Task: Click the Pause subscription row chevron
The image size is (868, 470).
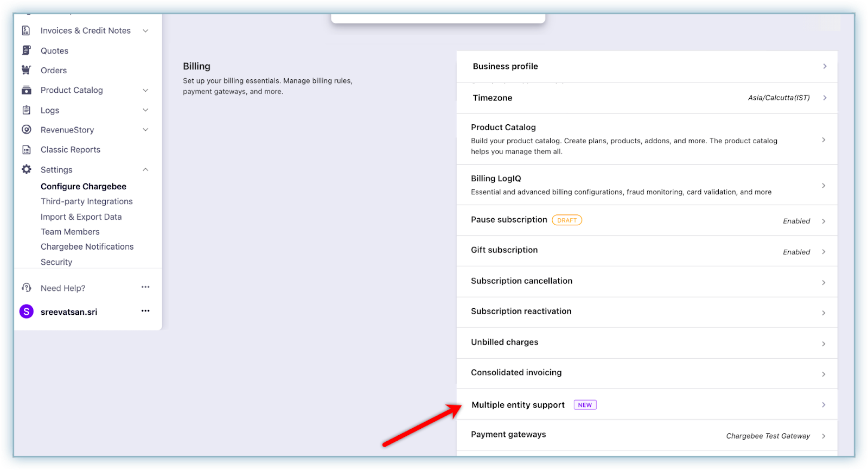Action: coord(824,221)
